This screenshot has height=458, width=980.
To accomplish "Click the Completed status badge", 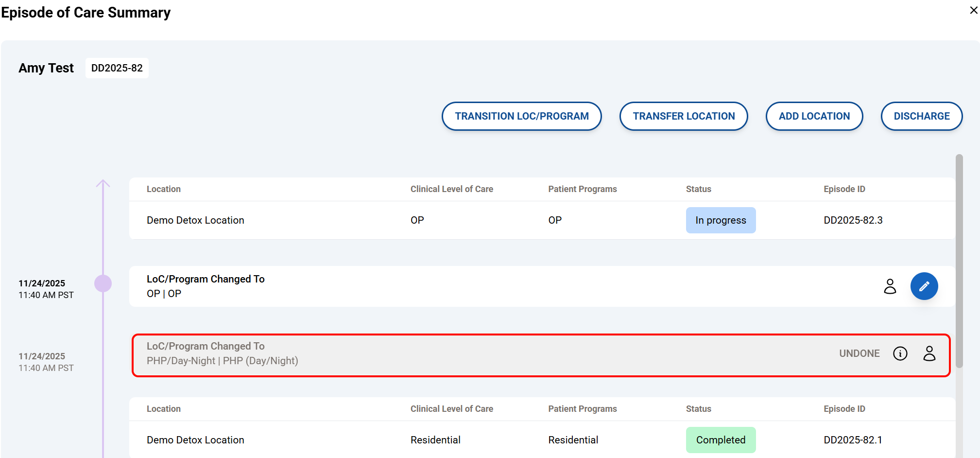I will tap(720, 440).
